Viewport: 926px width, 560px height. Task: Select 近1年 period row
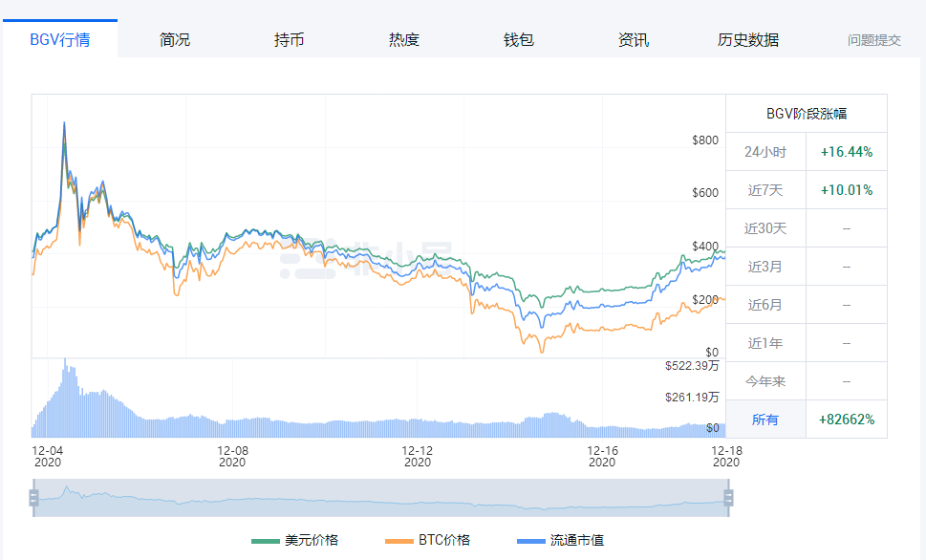point(807,343)
